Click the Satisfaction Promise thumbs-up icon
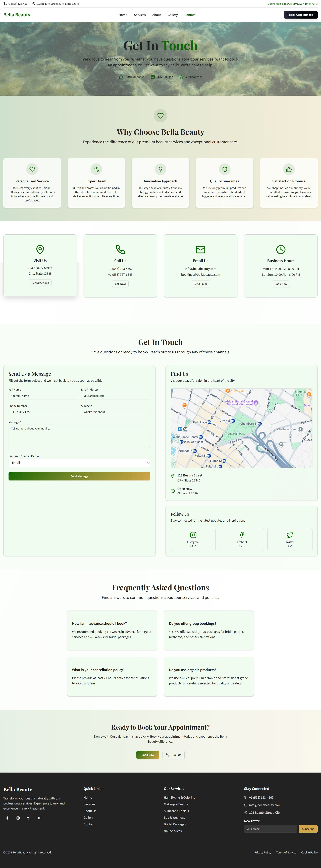The image size is (321, 868). click(x=289, y=169)
